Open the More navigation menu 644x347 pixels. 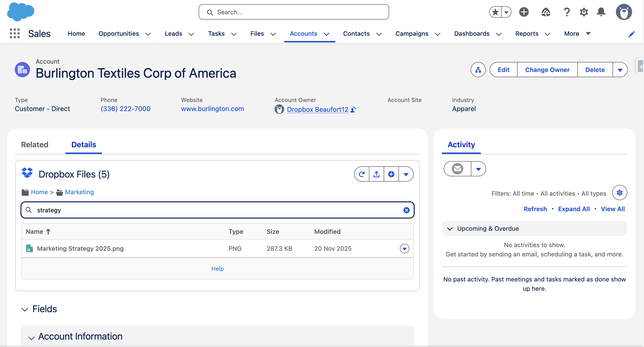(x=577, y=34)
